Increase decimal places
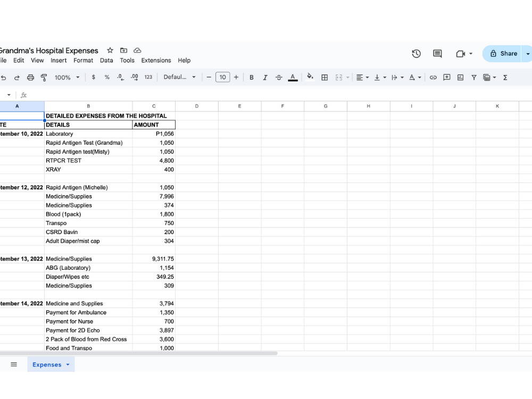This screenshot has height=399, width=532. pyautogui.click(x=135, y=77)
